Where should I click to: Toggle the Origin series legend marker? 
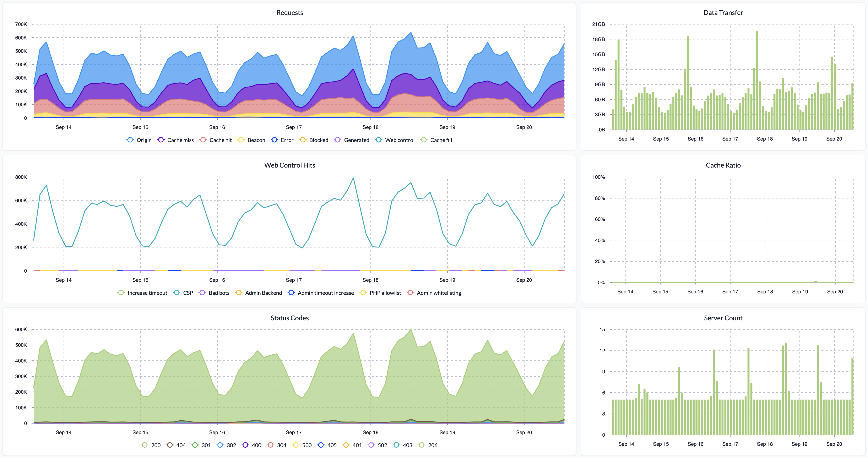[130, 140]
